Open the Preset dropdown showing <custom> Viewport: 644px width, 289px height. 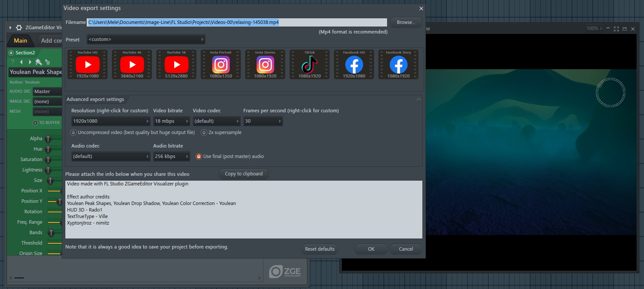[146, 40]
